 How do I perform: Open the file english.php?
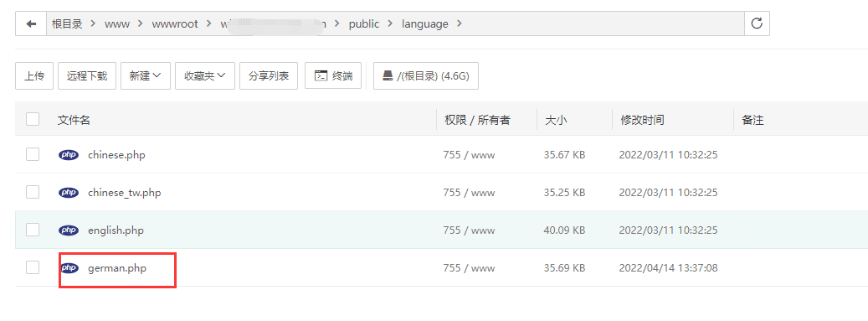(116, 230)
